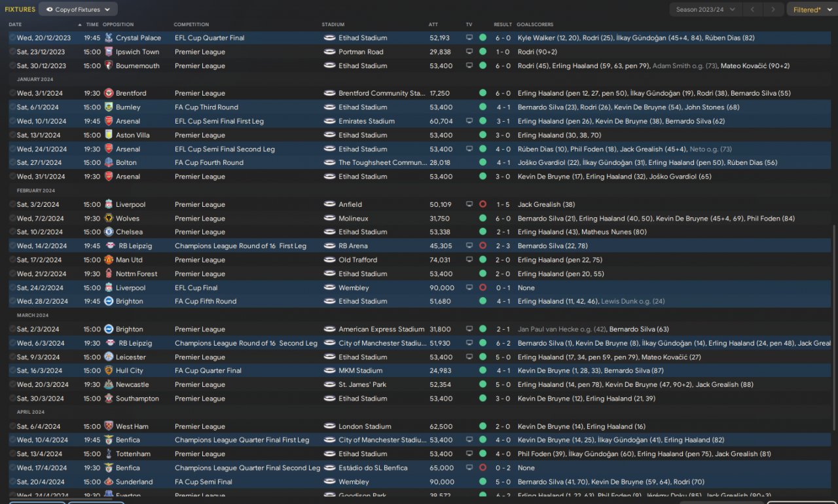838x504 pixels.
Task: Toggle the check mark for Sat, 30/12/2023 fixture
Action: pyautogui.click(x=12, y=66)
